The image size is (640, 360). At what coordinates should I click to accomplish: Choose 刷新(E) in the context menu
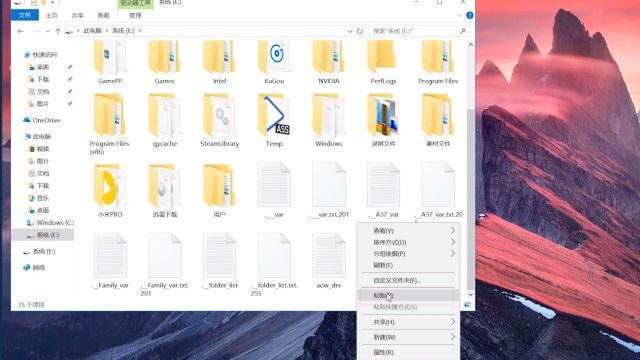pyautogui.click(x=409, y=265)
